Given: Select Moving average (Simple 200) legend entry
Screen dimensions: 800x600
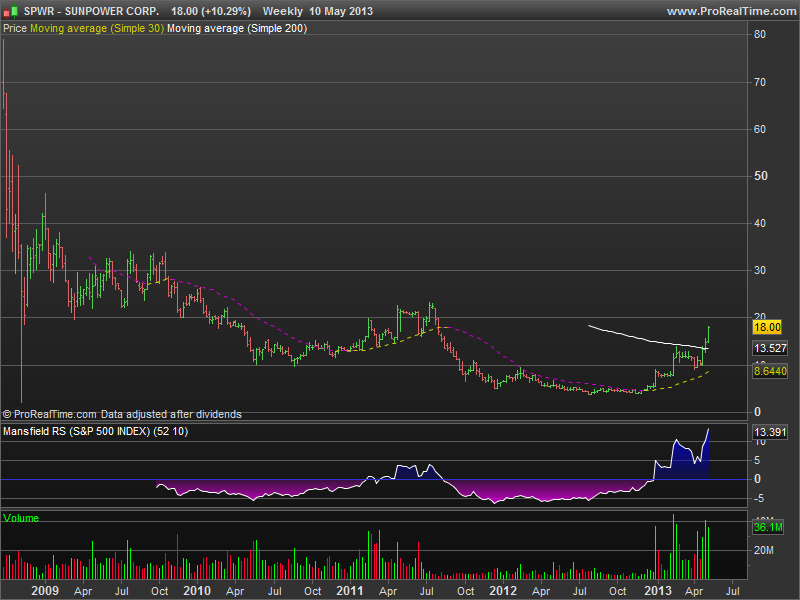Looking at the screenshot, I should click(x=237, y=29).
